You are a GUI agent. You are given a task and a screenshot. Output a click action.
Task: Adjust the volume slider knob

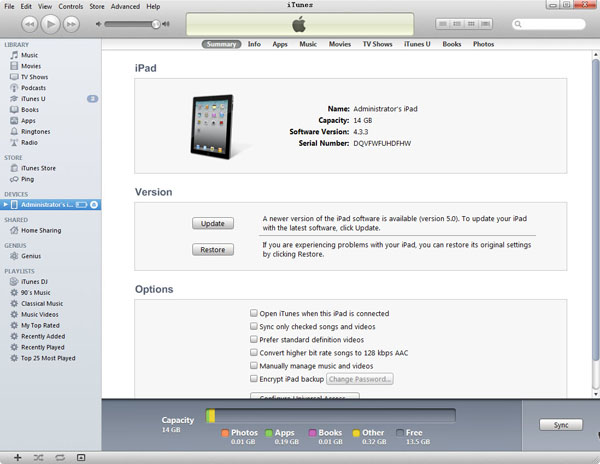click(x=155, y=24)
